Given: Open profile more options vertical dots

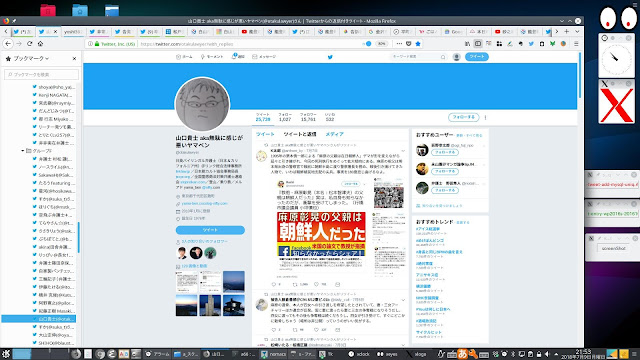Looking at the screenshot, I should pyautogui.click(x=485, y=117).
